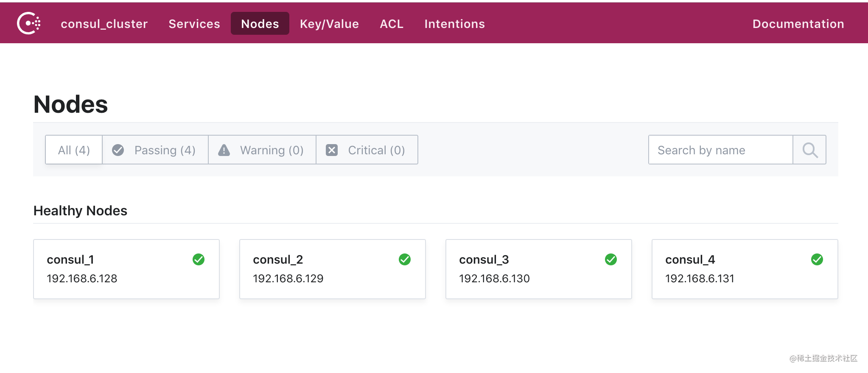Switch to the Key/Value tab

[329, 23]
